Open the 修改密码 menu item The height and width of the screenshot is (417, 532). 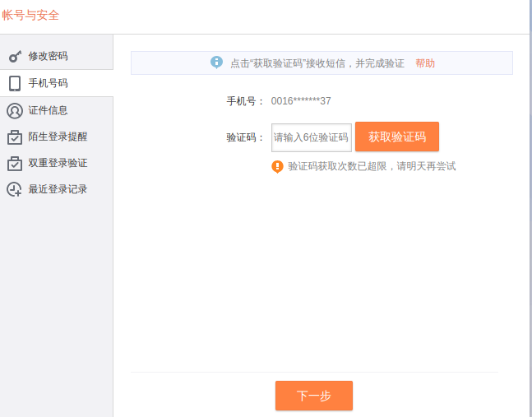[48, 57]
